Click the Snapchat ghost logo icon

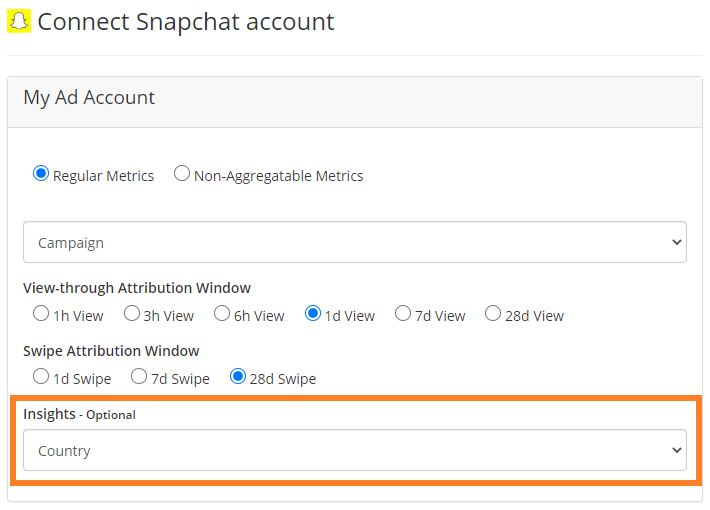(19, 21)
